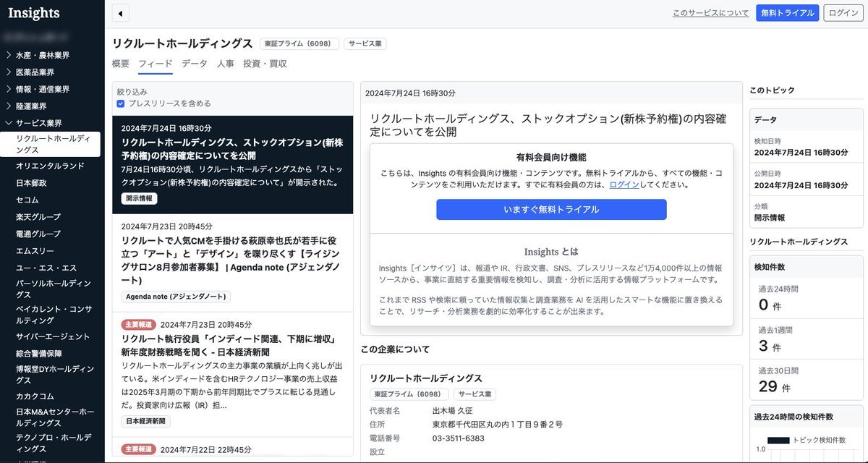Open 綜合警備保障 in the sidebar
Image resolution: width=868 pixels, height=463 pixels.
pyautogui.click(x=39, y=354)
